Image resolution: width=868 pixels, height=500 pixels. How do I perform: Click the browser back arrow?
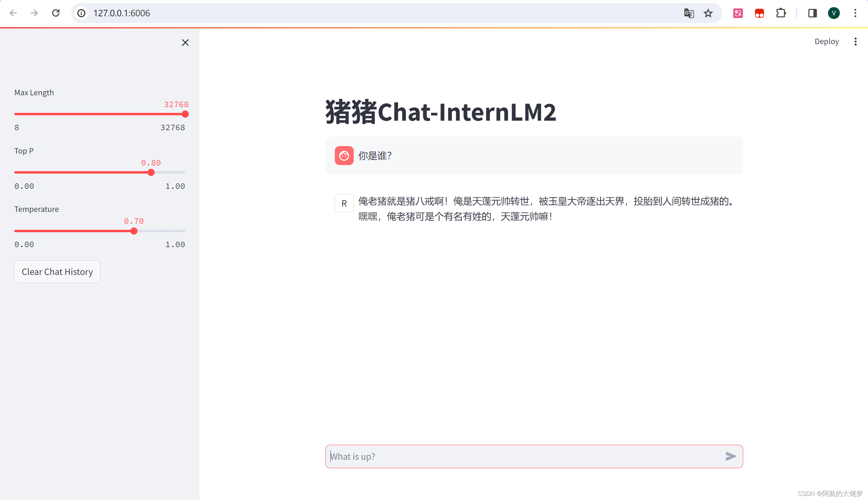(x=13, y=13)
